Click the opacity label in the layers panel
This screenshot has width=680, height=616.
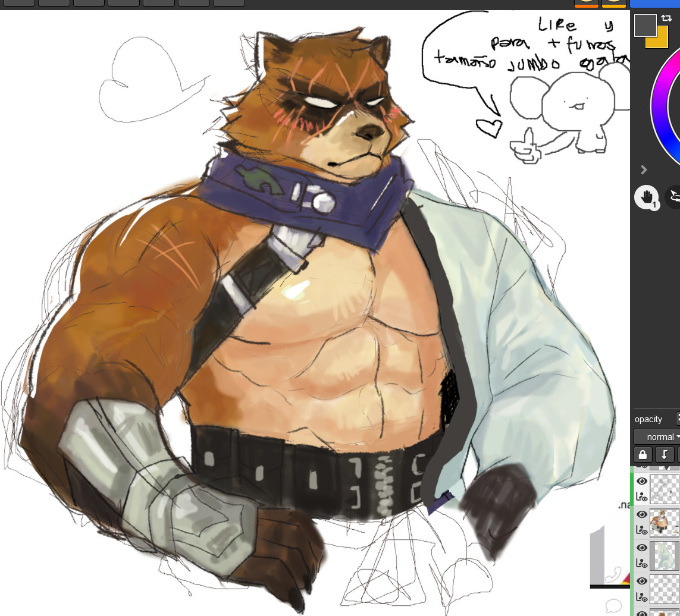(648, 419)
